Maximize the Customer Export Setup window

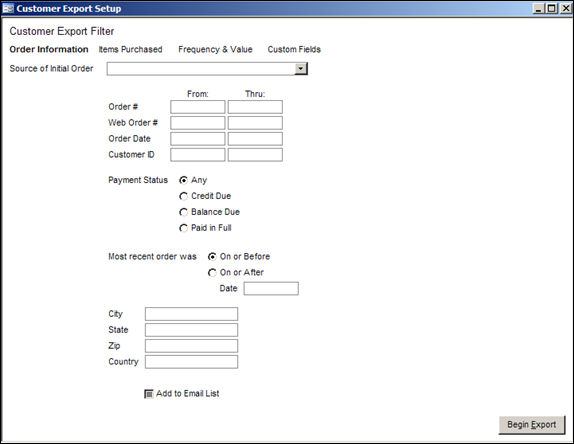pyautogui.click(x=551, y=8)
